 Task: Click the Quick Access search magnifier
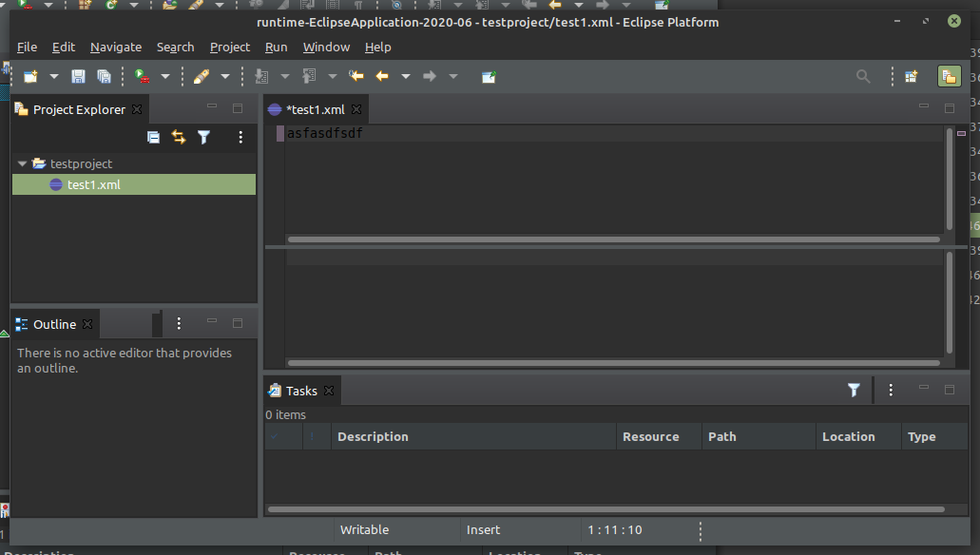[x=863, y=76]
